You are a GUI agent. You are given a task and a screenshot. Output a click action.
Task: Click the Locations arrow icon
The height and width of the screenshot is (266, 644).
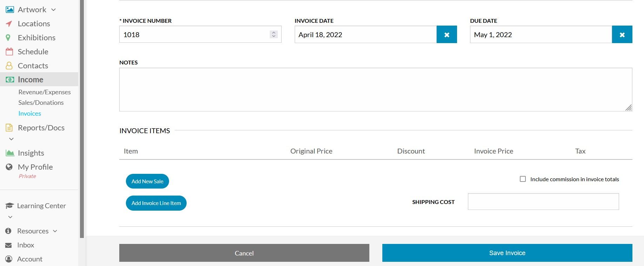point(9,23)
